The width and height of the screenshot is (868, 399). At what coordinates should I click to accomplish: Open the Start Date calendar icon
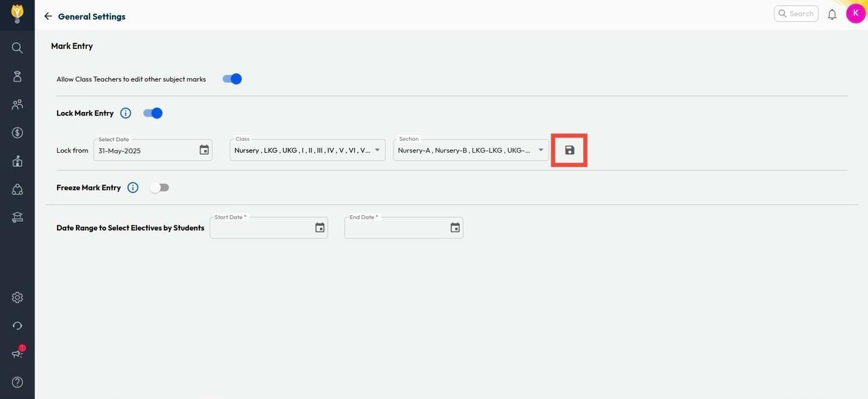[320, 228]
